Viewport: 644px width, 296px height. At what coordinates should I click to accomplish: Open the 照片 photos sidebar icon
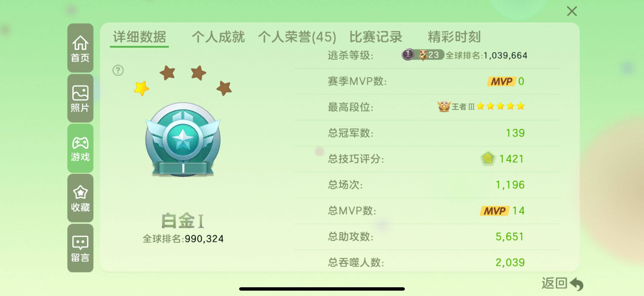tap(80, 98)
